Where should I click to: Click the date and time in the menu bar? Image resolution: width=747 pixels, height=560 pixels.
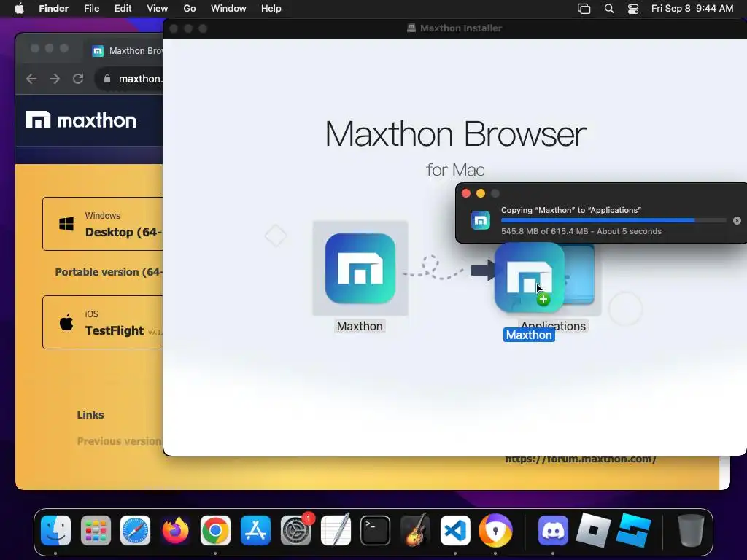[x=692, y=9]
